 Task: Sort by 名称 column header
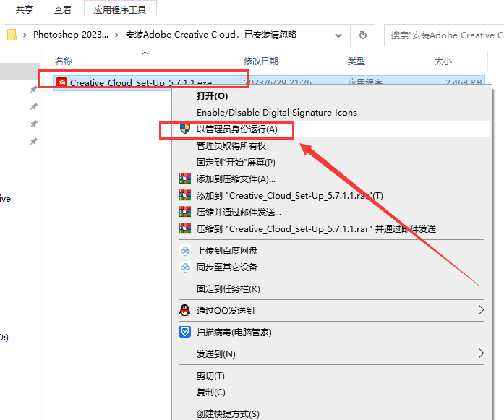[x=64, y=61]
